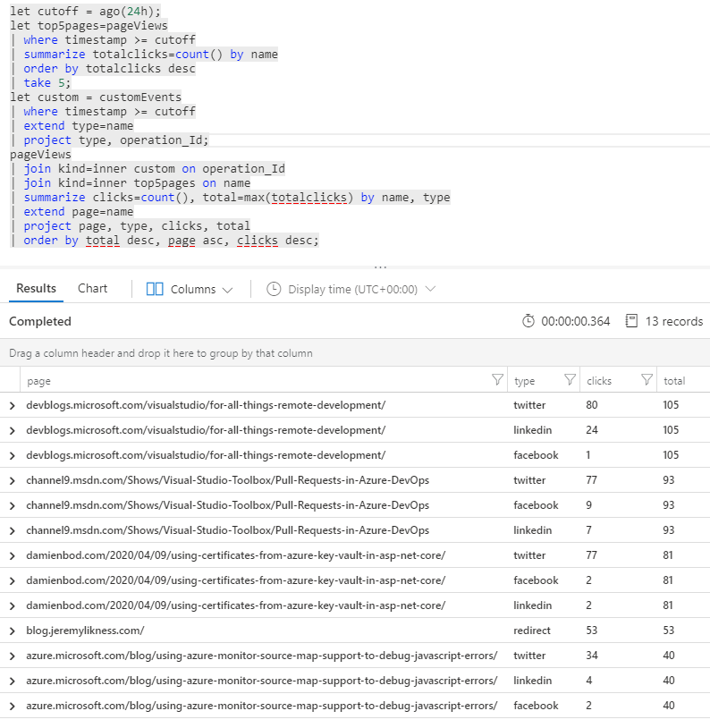Expand the channel9 facebook row with 9 clicks
710x728 pixels.
pos(13,505)
